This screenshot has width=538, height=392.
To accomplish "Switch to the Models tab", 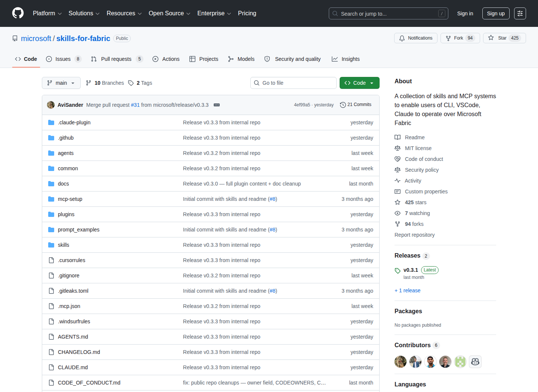I will pyautogui.click(x=241, y=59).
